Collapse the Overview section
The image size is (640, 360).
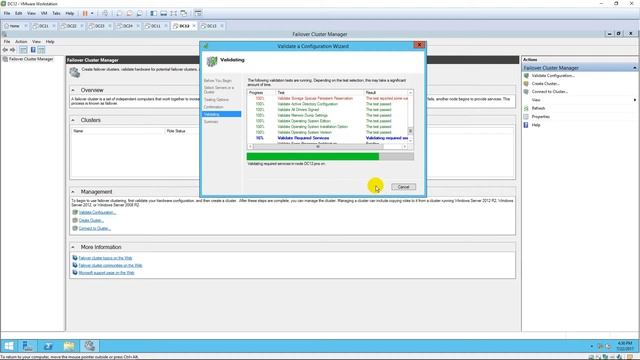tap(73, 90)
